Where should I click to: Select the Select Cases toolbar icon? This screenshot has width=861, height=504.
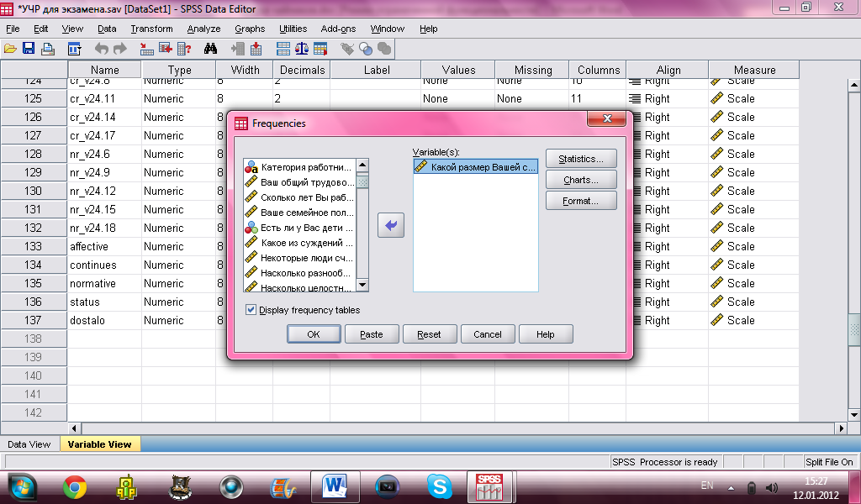tap(320, 49)
